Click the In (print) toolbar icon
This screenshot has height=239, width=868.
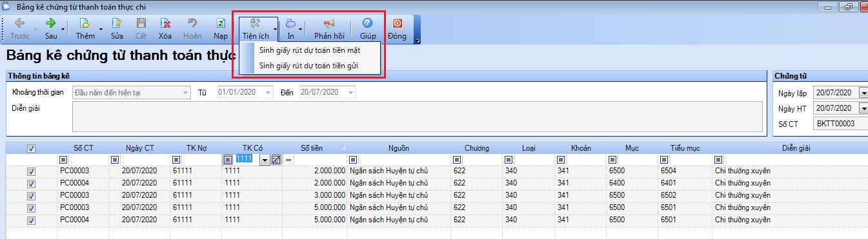(x=291, y=23)
